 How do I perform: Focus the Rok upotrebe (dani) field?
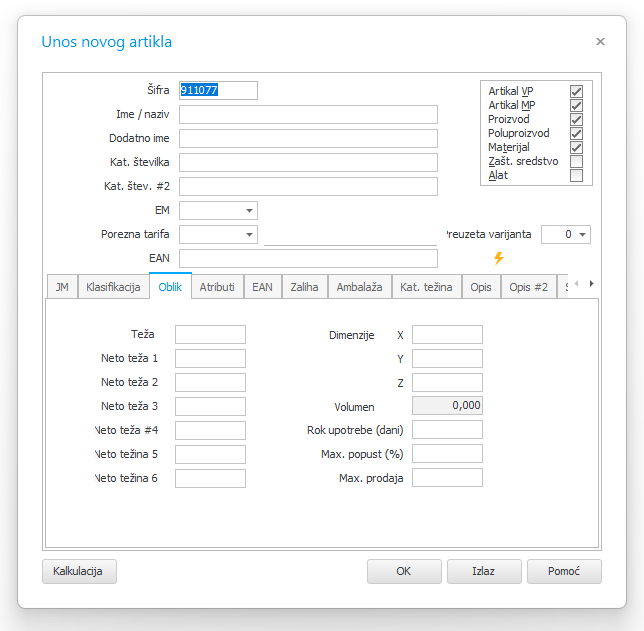447,430
